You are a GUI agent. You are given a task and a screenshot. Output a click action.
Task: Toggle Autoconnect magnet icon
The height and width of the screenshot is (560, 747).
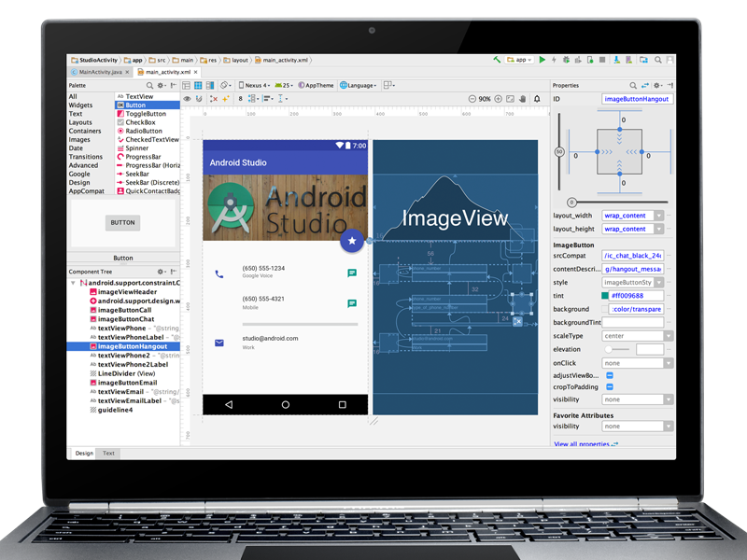[x=199, y=99]
